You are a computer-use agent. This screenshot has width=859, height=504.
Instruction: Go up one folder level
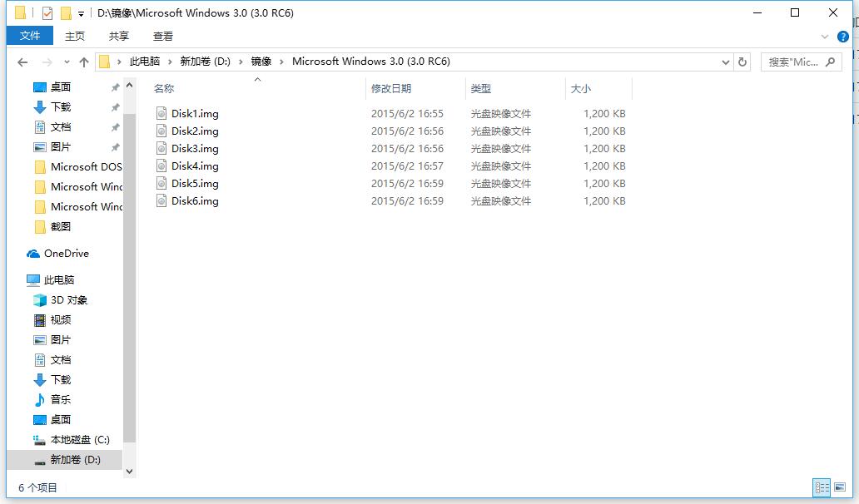tap(84, 62)
